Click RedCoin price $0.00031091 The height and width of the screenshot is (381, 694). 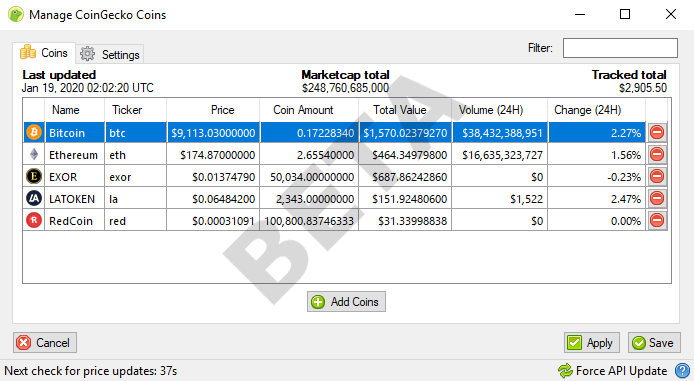pyautogui.click(x=213, y=221)
